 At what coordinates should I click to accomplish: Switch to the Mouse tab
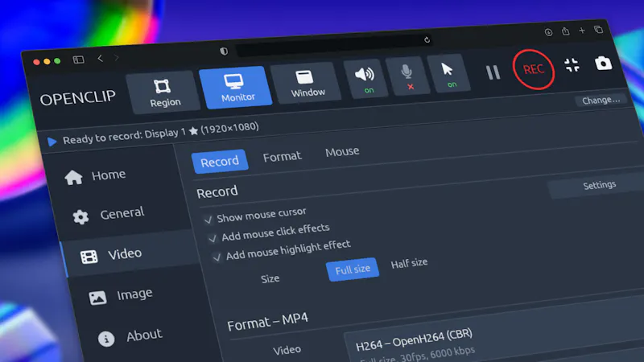pyautogui.click(x=342, y=152)
